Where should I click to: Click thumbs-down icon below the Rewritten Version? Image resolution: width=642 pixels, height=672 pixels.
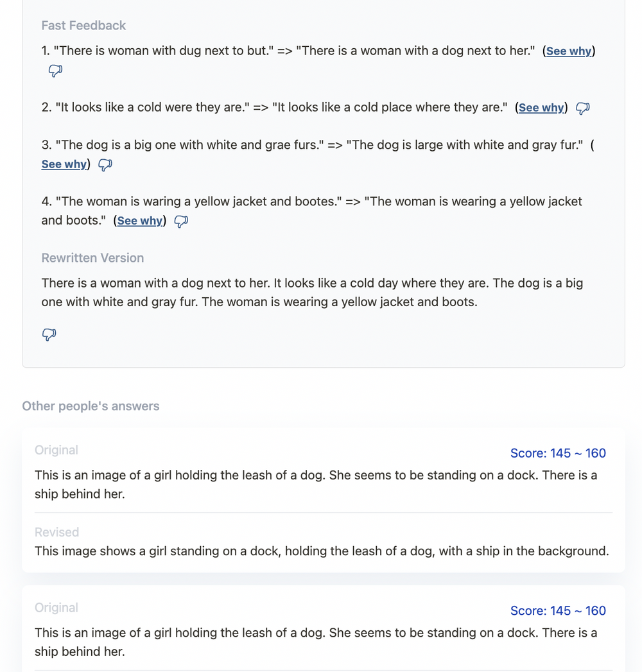point(49,334)
